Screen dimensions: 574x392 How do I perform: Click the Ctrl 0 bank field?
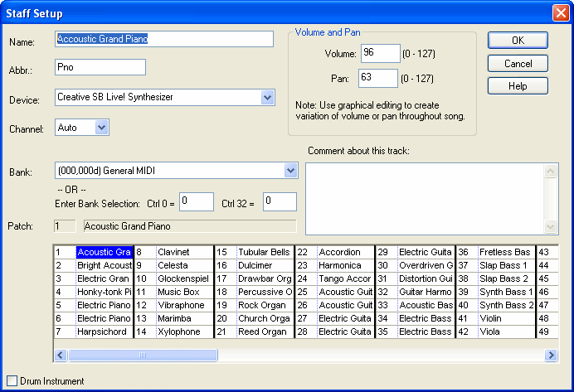tap(197, 201)
